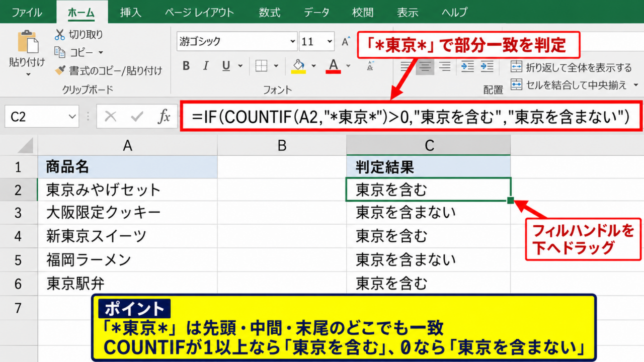Click the Paste (貼り付け) clipboard icon
The image size is (644, 362).
coord(28,42)
